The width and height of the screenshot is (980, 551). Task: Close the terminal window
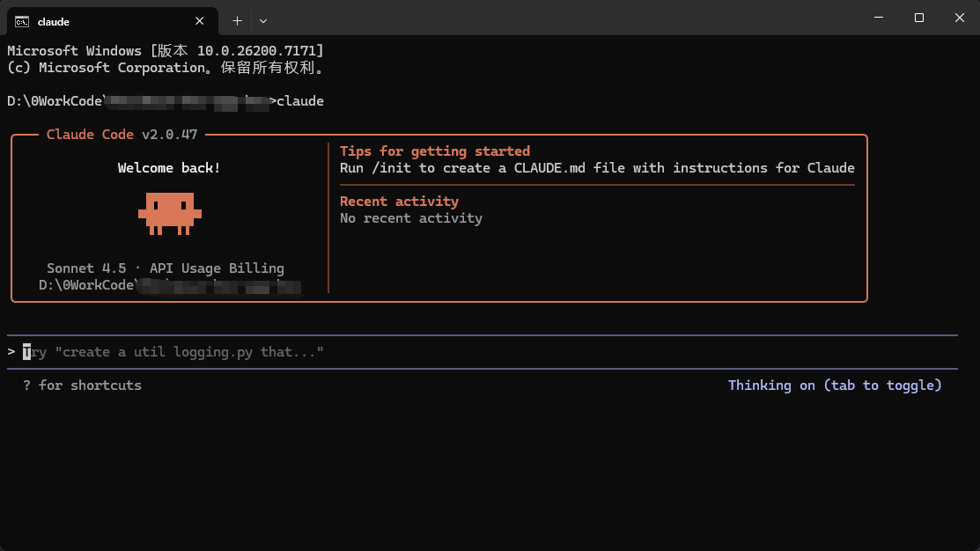pyautogui.click(x=960, y=18)
